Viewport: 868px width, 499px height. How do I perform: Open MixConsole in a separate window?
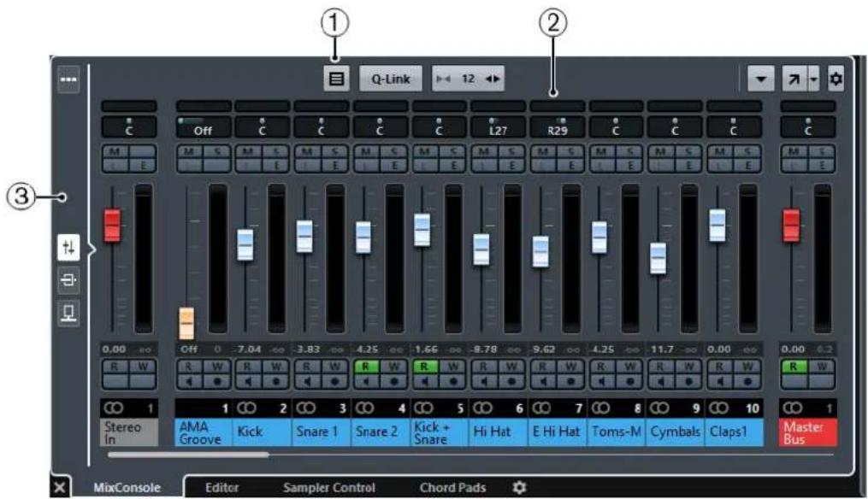pyautogui.click(x=794, y=79)
